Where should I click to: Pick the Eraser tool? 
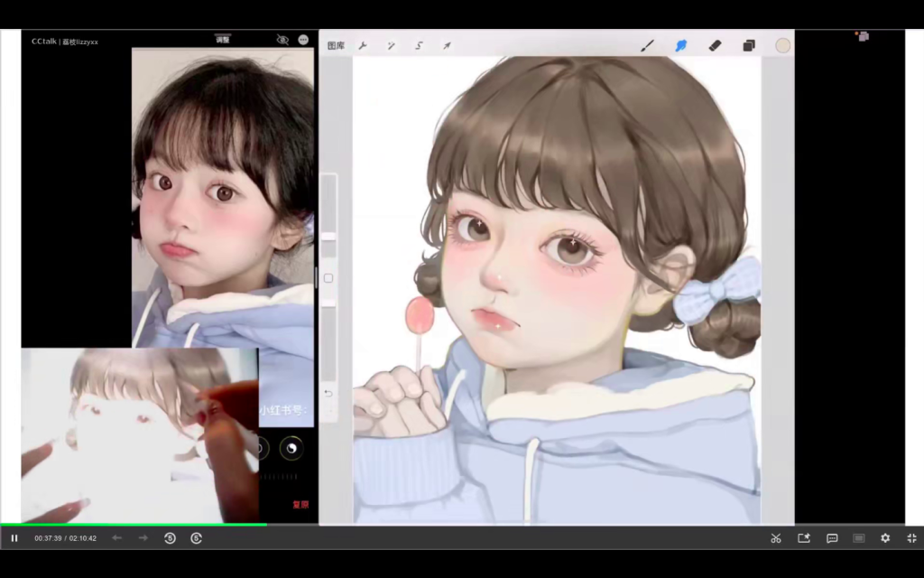715,45
